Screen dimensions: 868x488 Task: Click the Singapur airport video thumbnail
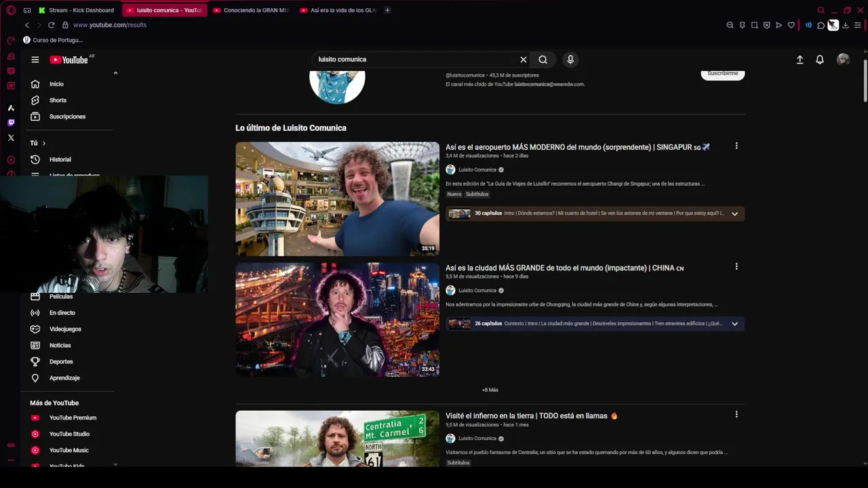tap(337, 199)
